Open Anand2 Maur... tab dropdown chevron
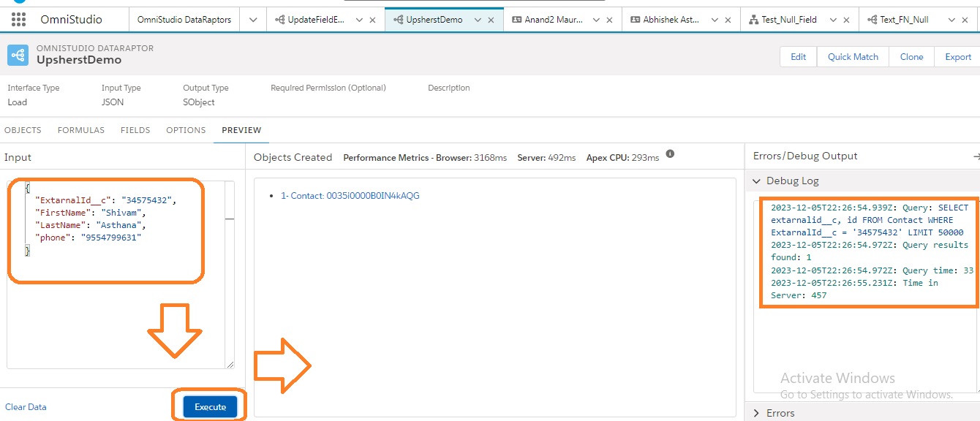 point(595,20)
